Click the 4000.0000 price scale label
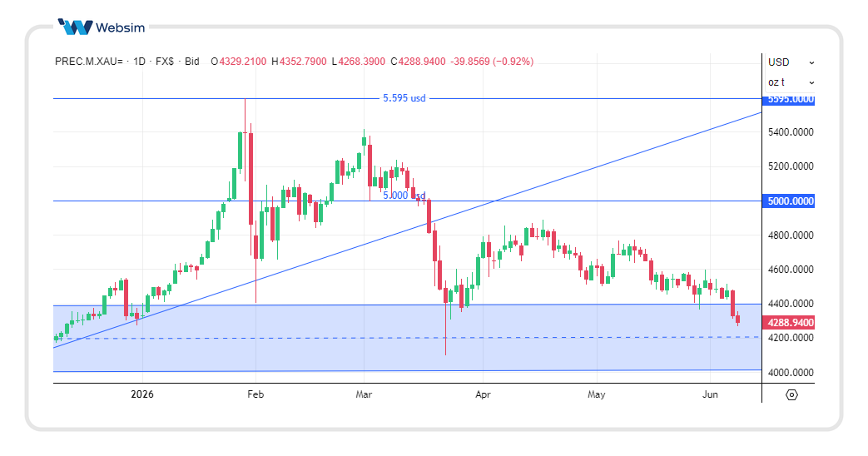 [791, 373]
